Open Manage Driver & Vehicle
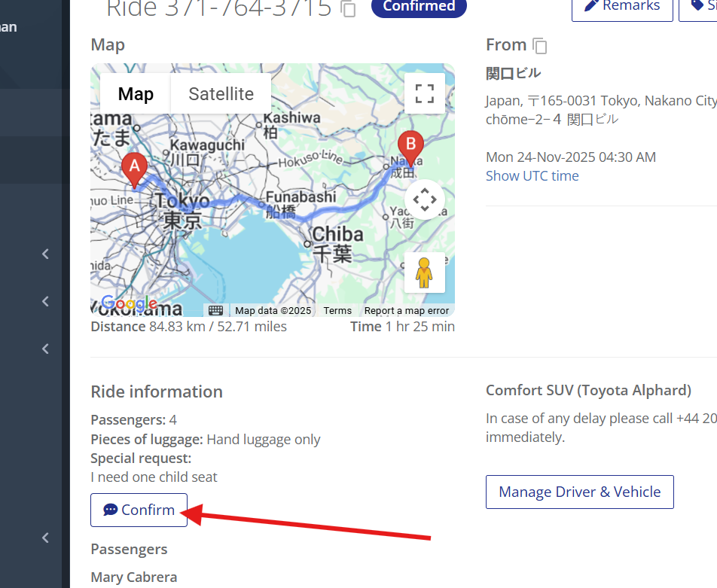Image resolution: width=717 pixels, height=588 pixels. (580, 492)
